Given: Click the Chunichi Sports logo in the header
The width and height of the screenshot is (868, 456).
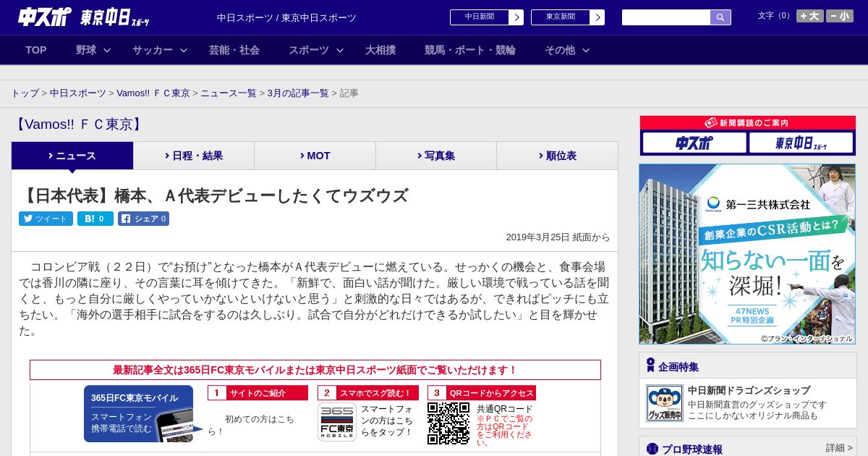Looking at the screenshot, I should [x=45, y=17].
